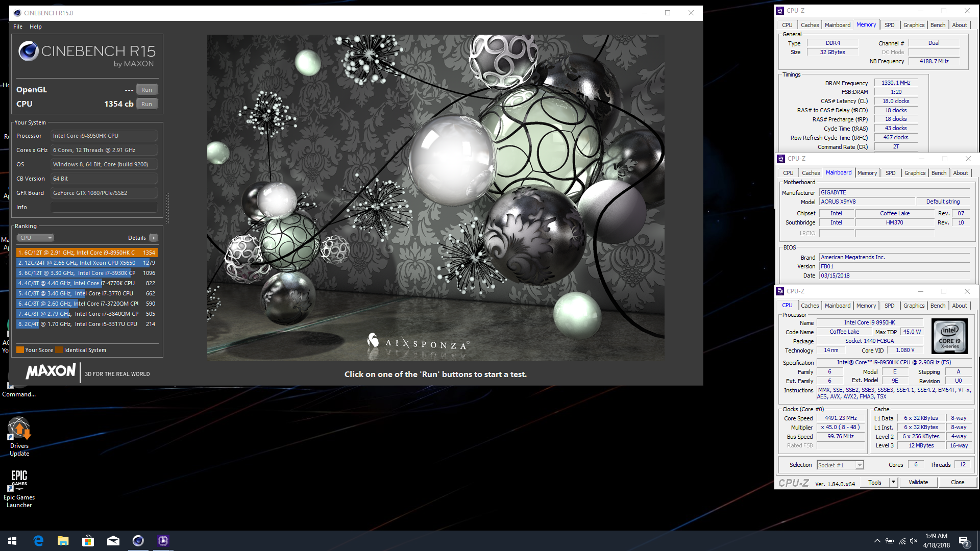The image size is (980, 551).
Task: Switch to Caches tab in top CPU-Z window
Action: point(810,25)
